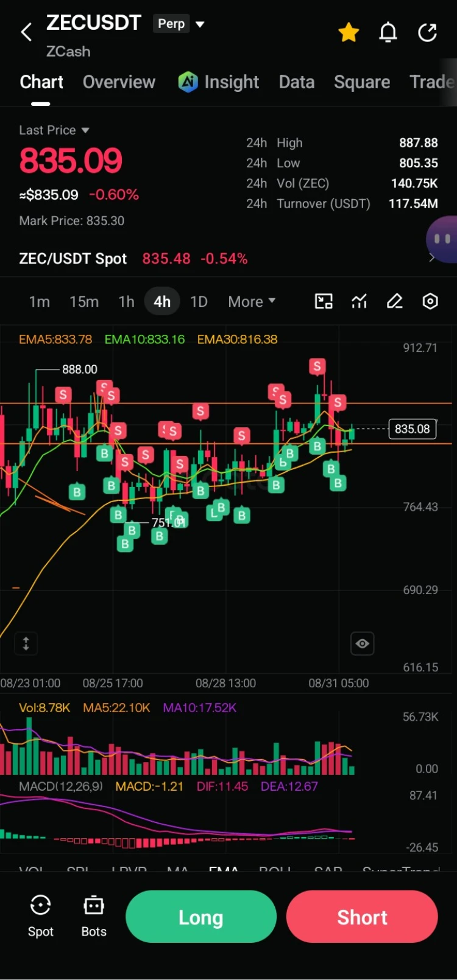Tap the chart vertical expand icon

[x=26, y=643]
